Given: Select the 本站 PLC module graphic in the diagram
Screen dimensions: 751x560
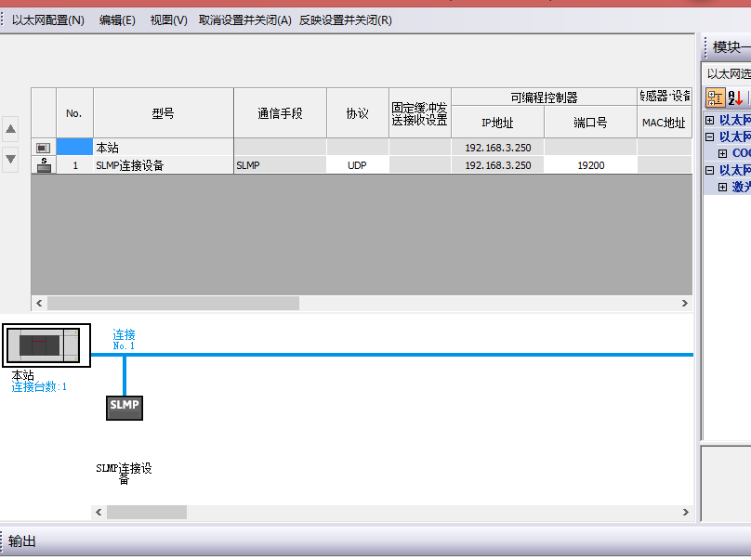Looking at the screenshot, I should click(46, 345).
